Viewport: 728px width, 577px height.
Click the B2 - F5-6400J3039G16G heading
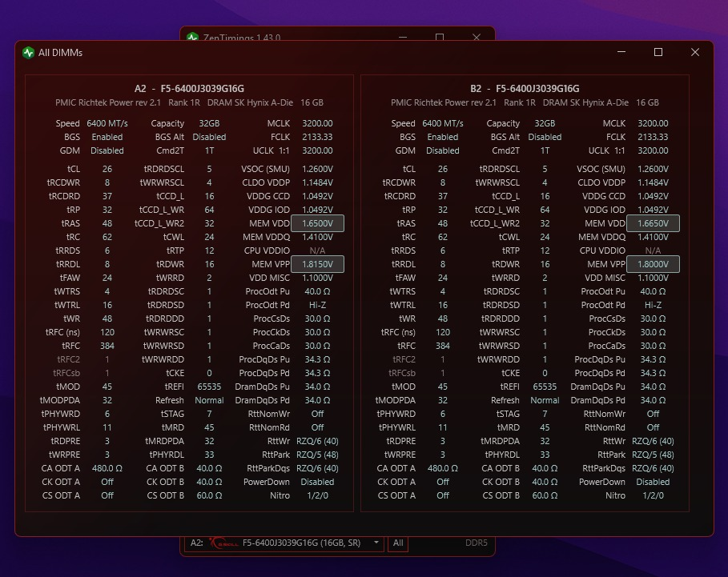pyautogui.click(x=525, y=89)
